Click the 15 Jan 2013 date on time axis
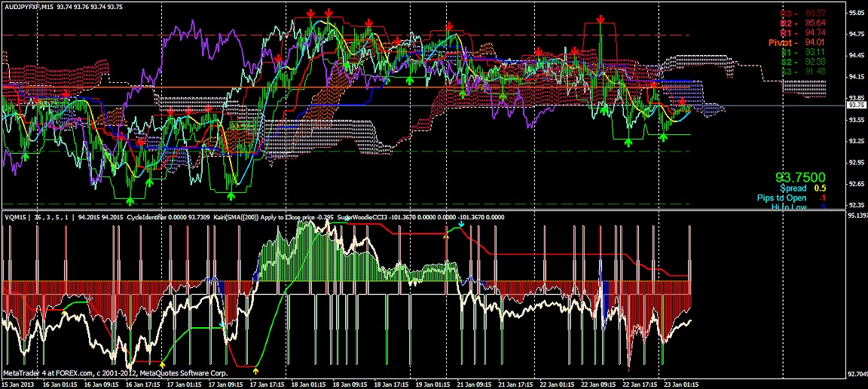This screenshot has height=389, width=868. pyautogui.click(x=17, y=384)
